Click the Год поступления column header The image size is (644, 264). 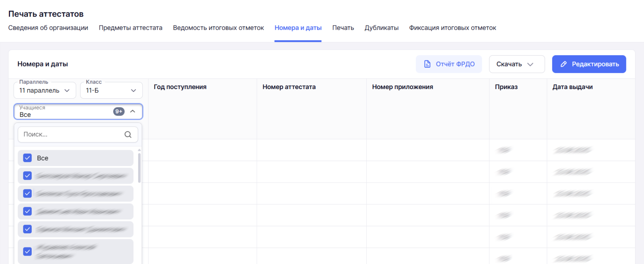coord(180,87)
